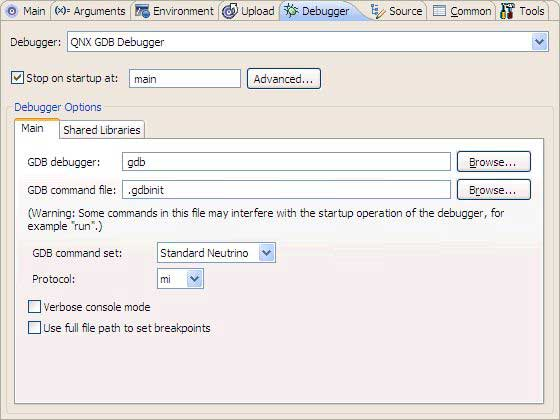Enable Use full file path to set breakpoints

[x=34, y=328]
